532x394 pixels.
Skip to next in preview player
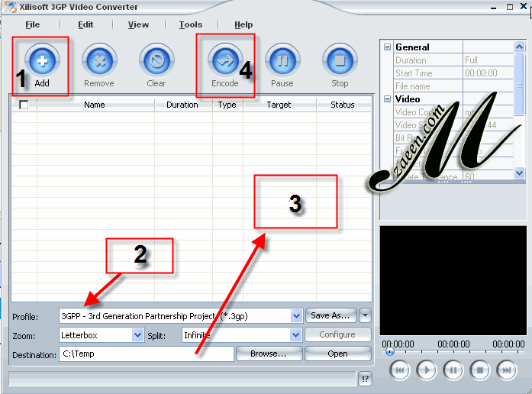pyautogui.click(x=507, y=370)
